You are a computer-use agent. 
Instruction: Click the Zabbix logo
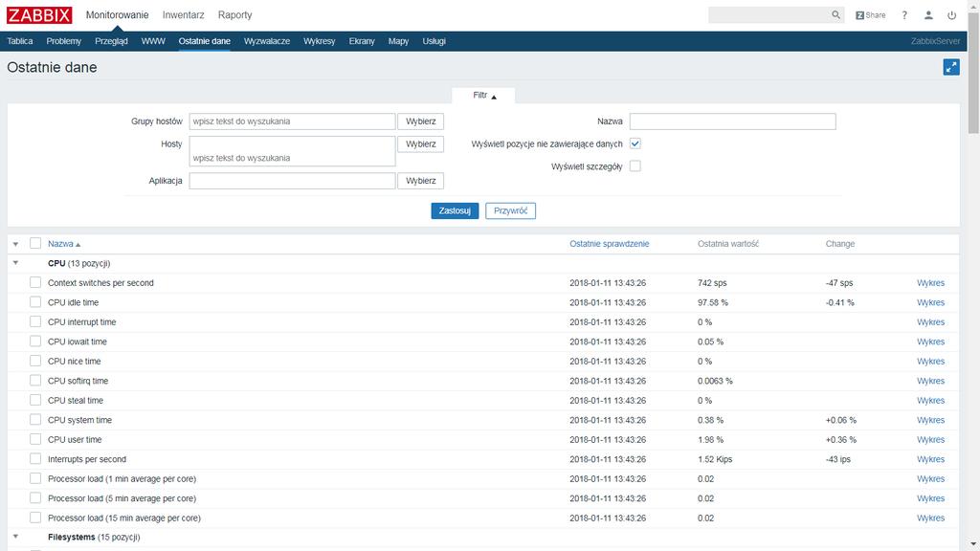click(x=39, y=15)
